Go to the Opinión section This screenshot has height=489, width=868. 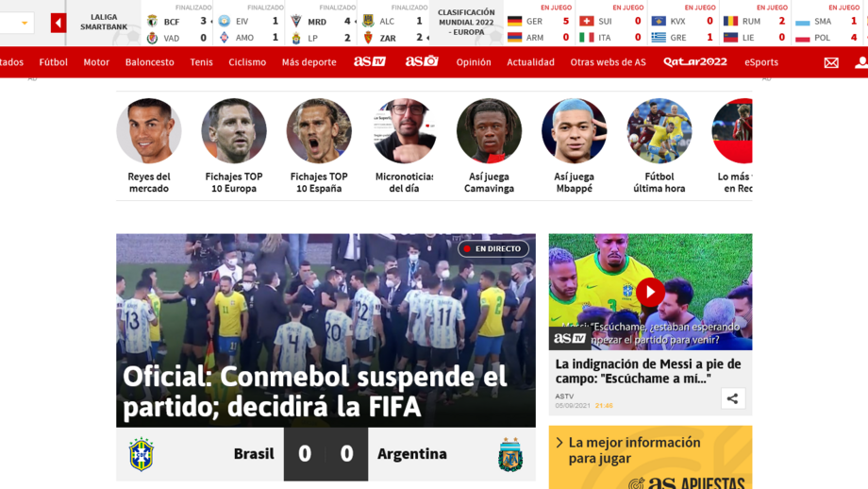coord(474,62)
